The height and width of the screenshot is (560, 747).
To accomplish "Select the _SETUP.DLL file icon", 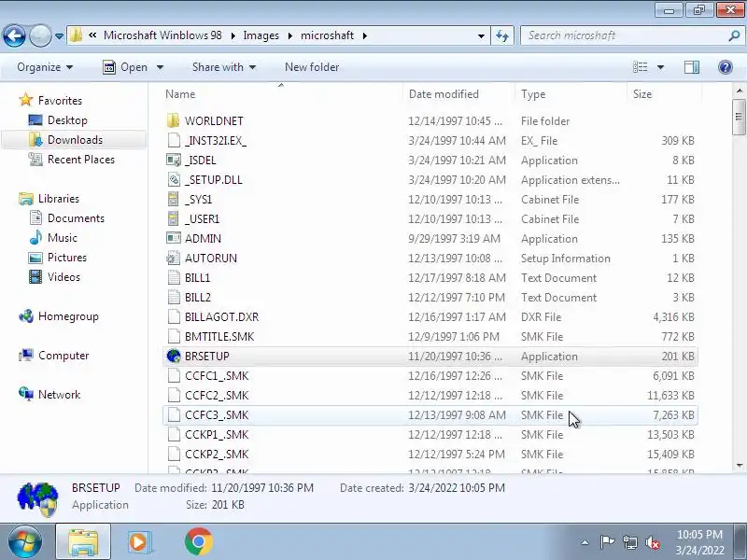I will 174,179.
